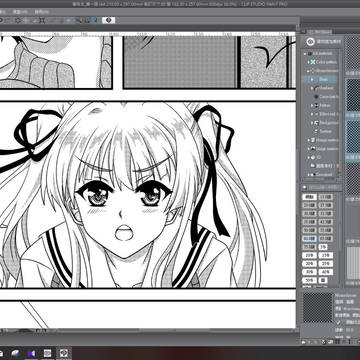360x360 pixels.
Task: Click the round icon above material tree
Action: [310, 42]
